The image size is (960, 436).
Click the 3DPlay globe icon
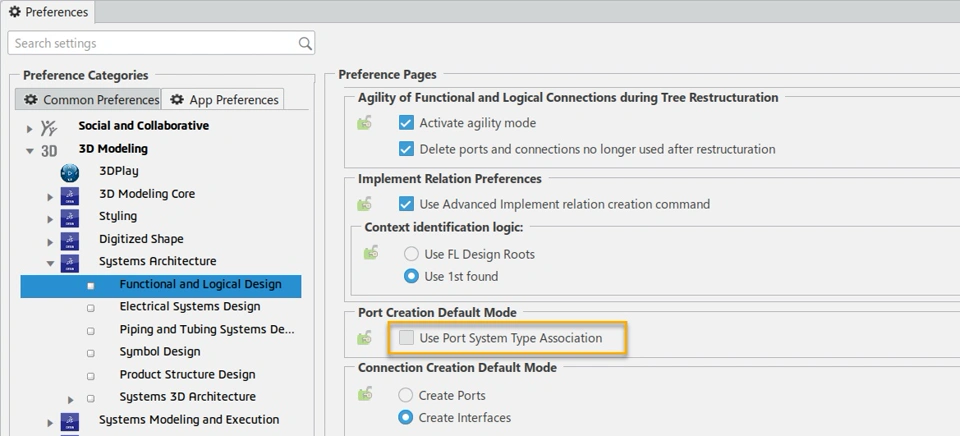[x=70, y=172]
